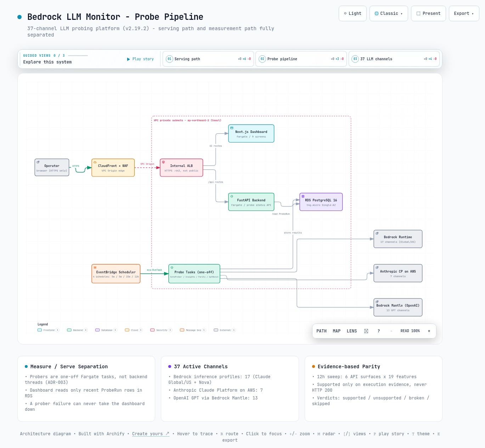This screenshot has height=448, width=485.
Task: Select the 03 37 LLM channels view
Action: (394, 59)
